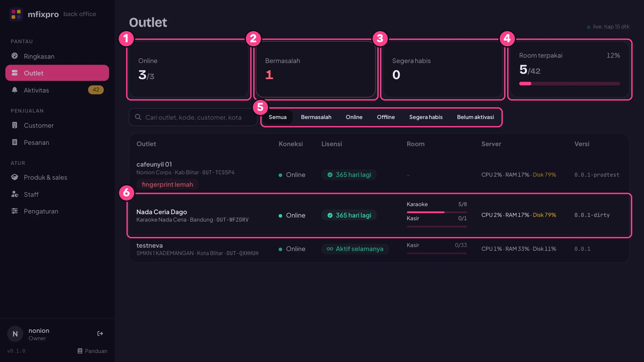Click version 0.0.1-prodtest text

tap(597, 175)
